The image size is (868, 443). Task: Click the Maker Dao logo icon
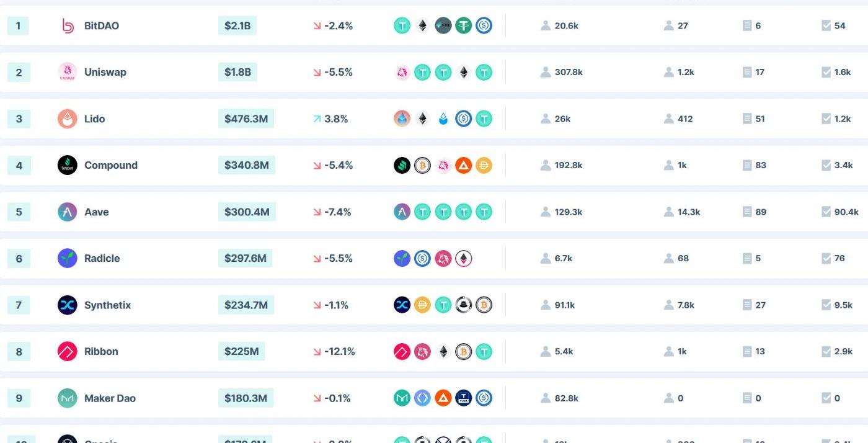(68, 398)
